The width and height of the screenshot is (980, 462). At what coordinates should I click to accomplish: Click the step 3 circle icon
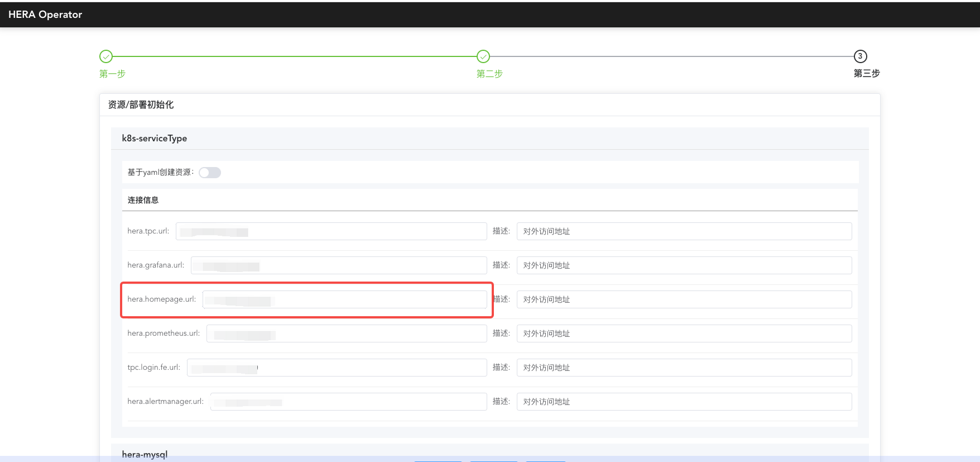[x=860, y=56]
